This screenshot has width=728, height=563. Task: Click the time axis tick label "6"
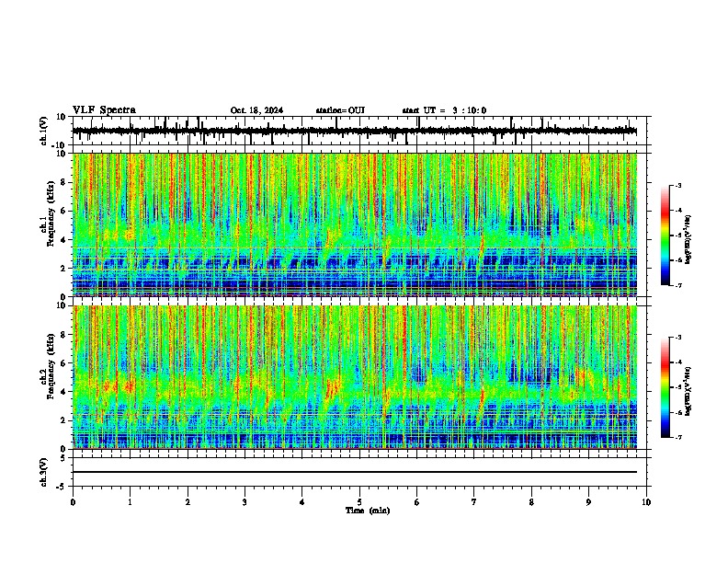(417, 502)
